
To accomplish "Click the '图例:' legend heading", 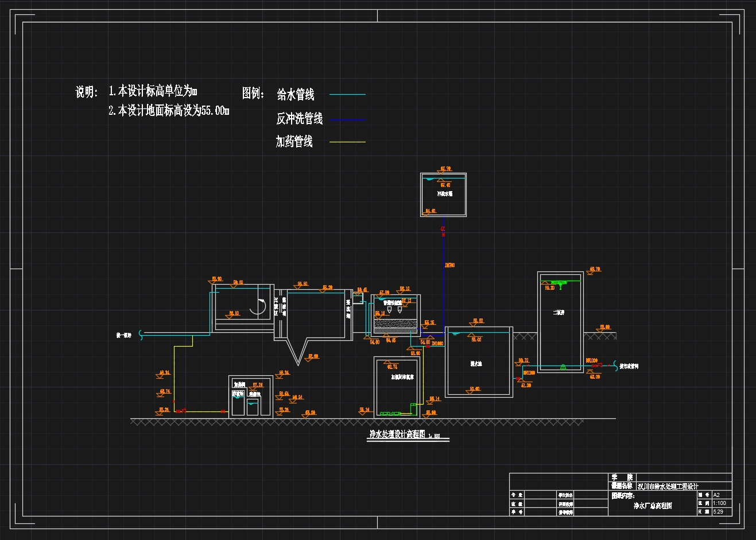I will (x=253, y=93).
